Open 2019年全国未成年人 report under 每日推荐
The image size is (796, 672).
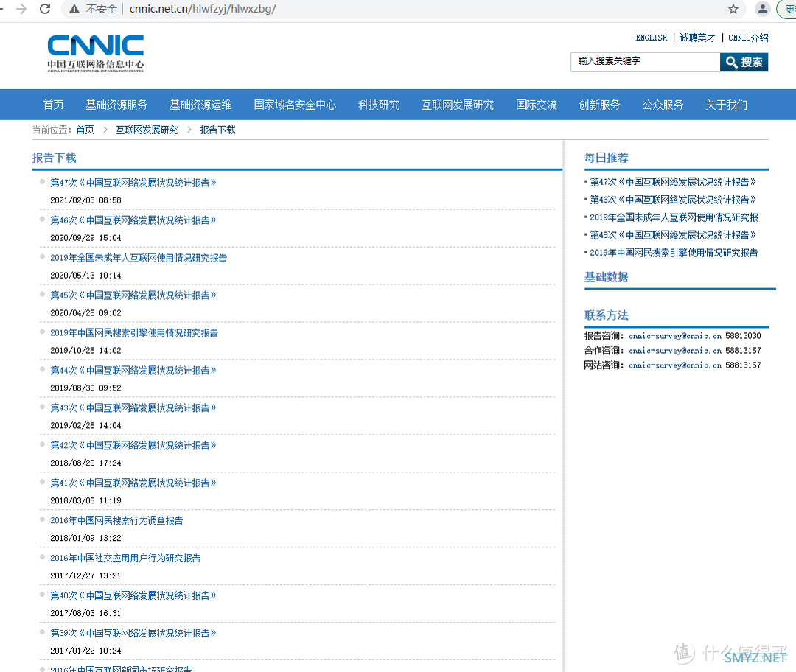(674, 218)
